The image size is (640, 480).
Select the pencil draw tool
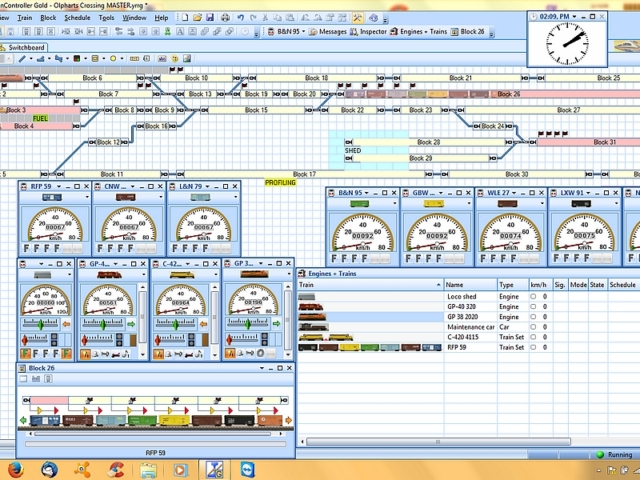[22, 59]
